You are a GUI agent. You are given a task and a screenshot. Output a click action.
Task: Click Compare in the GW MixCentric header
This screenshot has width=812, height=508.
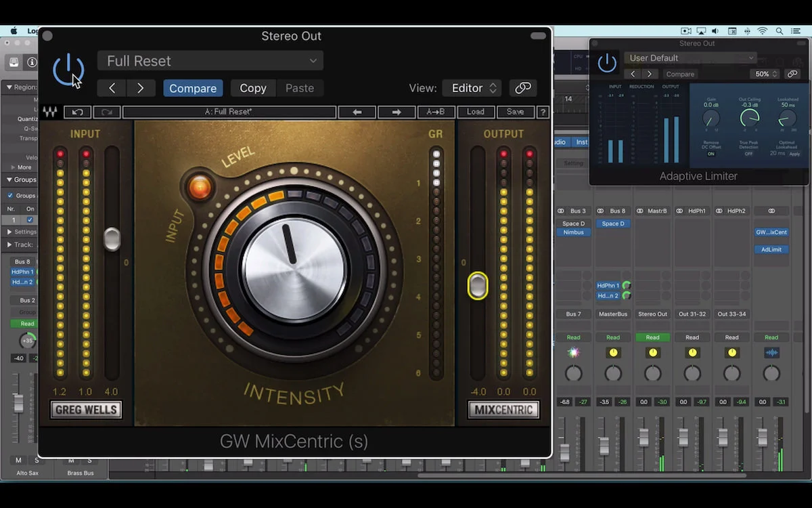(x=193, y=87)
